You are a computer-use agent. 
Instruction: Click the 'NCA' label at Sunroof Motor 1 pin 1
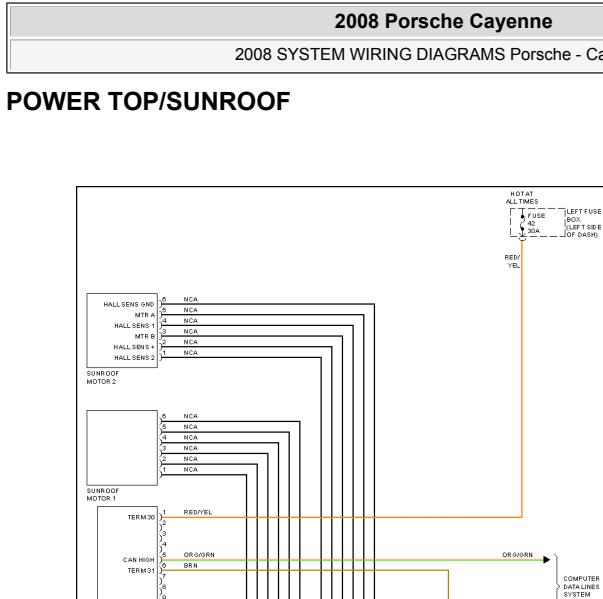tap(190, 469)
